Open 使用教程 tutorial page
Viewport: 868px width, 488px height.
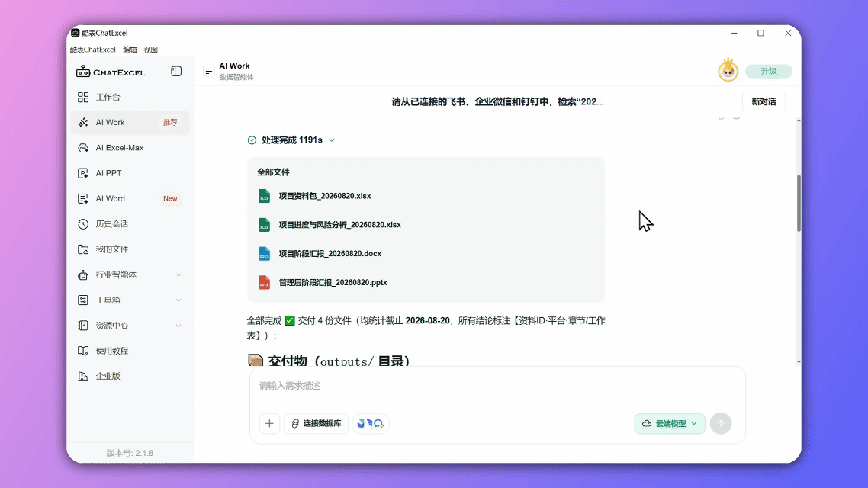(130, 351)
